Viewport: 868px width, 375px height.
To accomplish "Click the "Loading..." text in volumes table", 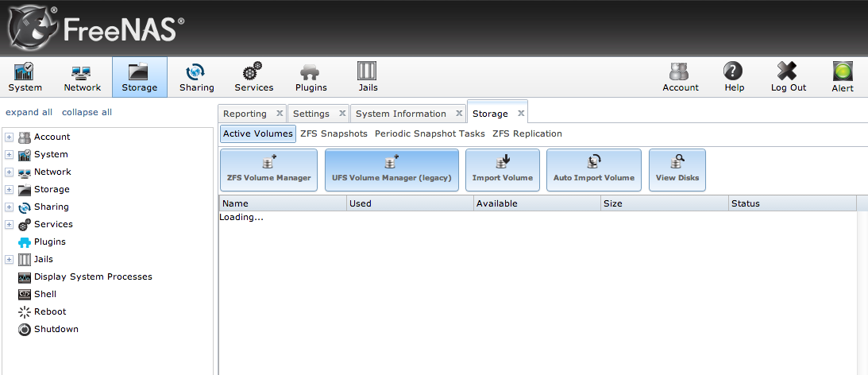I will coord(241,217).
